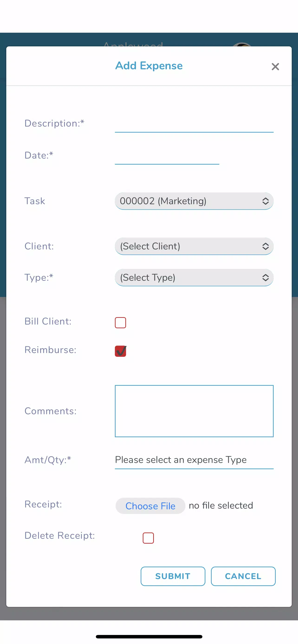Uncheck the Reimburse checkbox
Viewport: 298px width, 644px height.
point(120,351)
